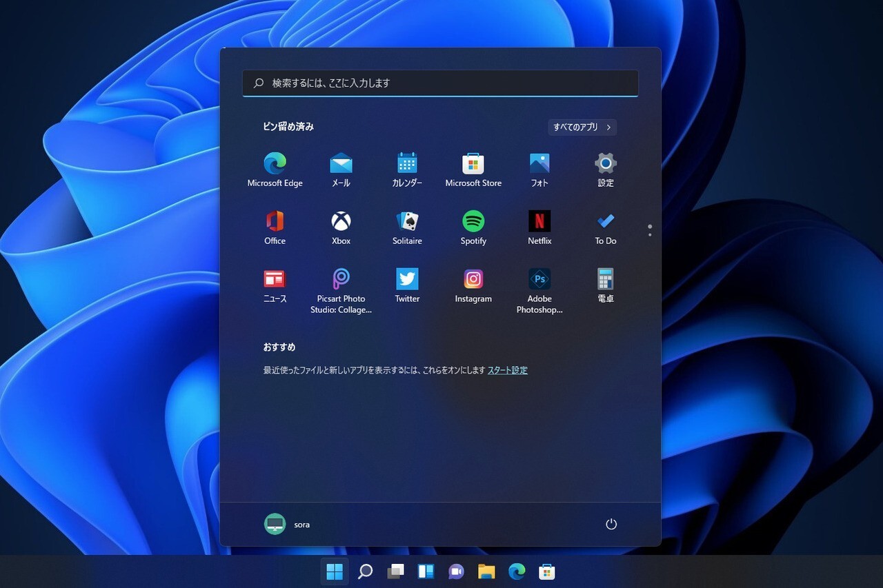Click the power button in Start menu

(x=611, y=525)
